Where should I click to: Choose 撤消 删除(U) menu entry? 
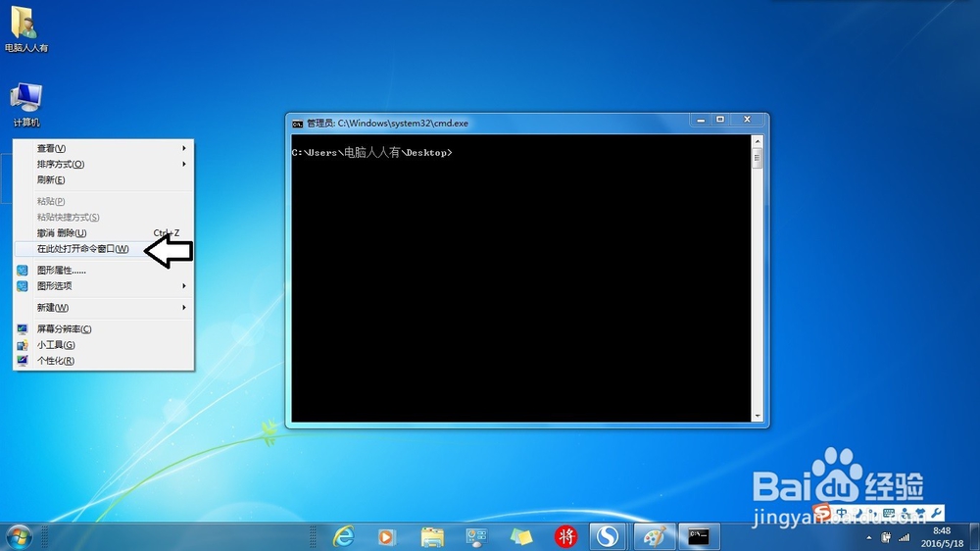pyautogui.click(x=104, y=232)
